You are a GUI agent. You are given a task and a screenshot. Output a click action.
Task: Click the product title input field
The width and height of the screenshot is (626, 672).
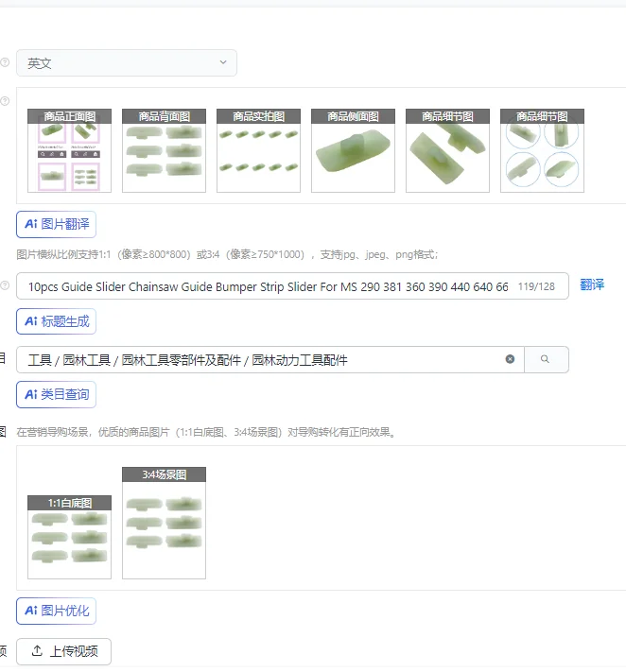click(x=292, y=285)
